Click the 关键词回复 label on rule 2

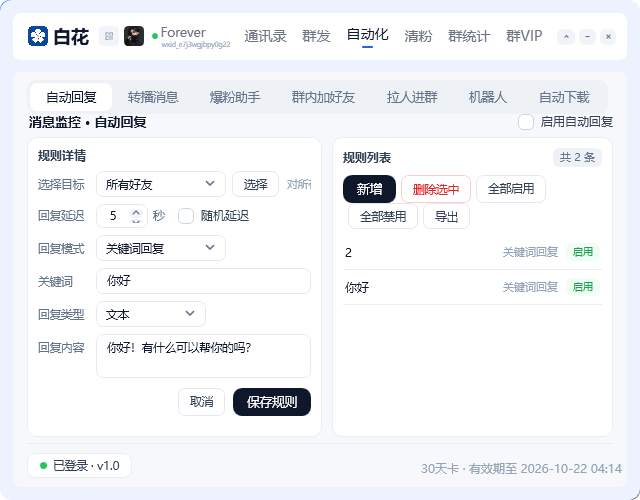coord(530,252)
